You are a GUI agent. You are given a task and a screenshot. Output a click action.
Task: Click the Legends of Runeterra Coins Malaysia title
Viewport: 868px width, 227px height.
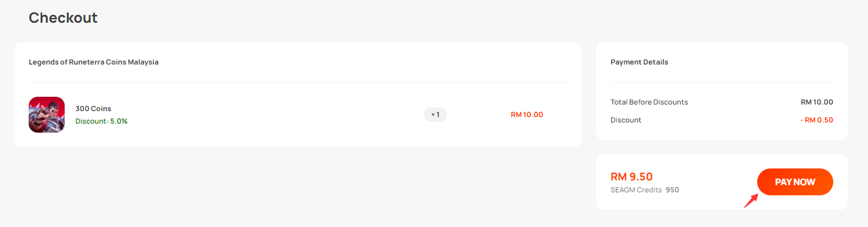pyautogui.click(x=93, y=62)
